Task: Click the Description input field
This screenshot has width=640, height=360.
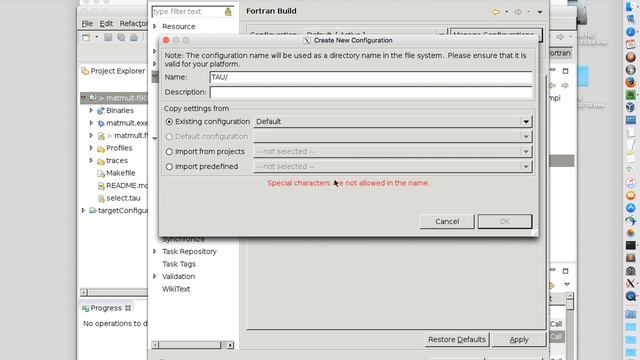Action: (371, 92)
